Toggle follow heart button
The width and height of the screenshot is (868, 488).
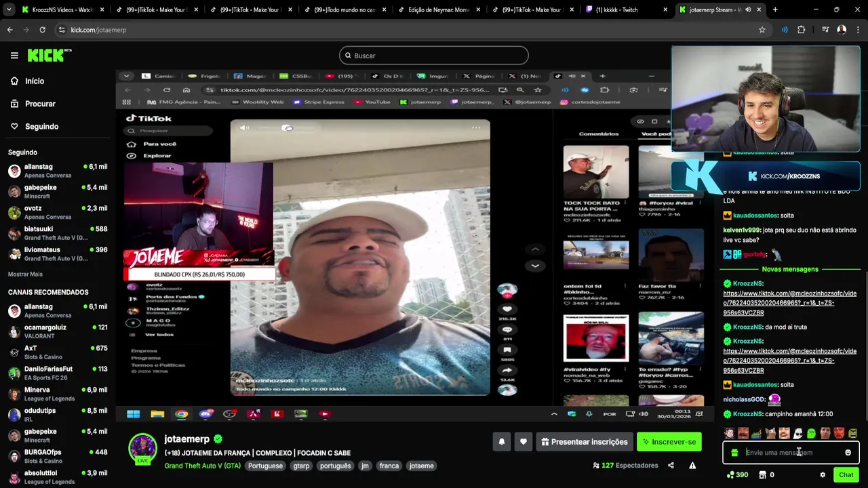pos(524,442)
